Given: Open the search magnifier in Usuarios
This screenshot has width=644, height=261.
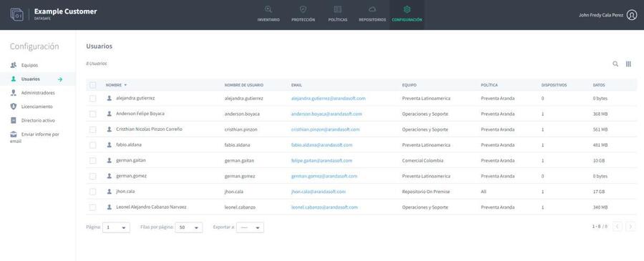Looking at the screenshot, I should [x=615, y=64].
